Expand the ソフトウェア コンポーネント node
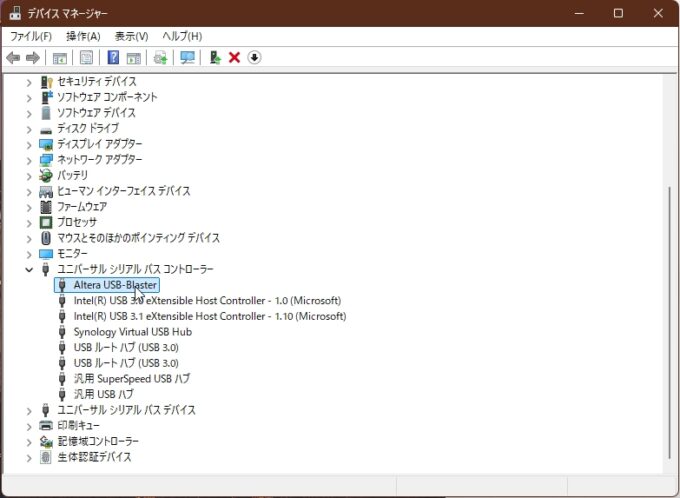Screen dimensions: 680x498 (29, 98)
